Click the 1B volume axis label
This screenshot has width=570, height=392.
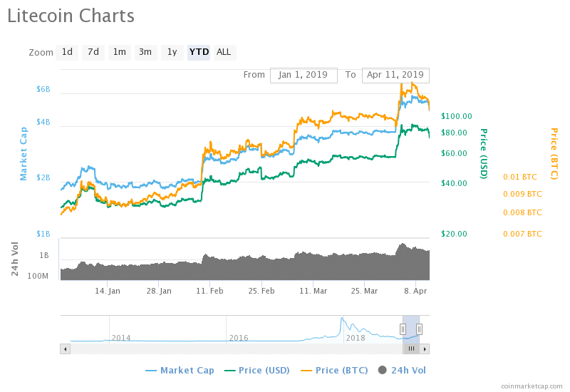click(x=44, y=256)
